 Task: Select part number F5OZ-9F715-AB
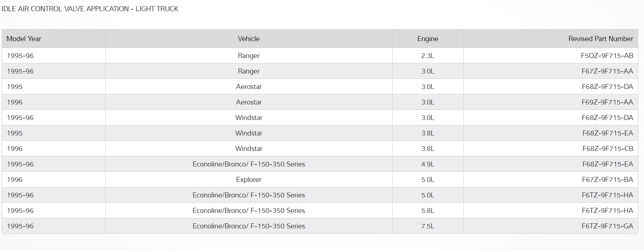[x=607, y=55]
